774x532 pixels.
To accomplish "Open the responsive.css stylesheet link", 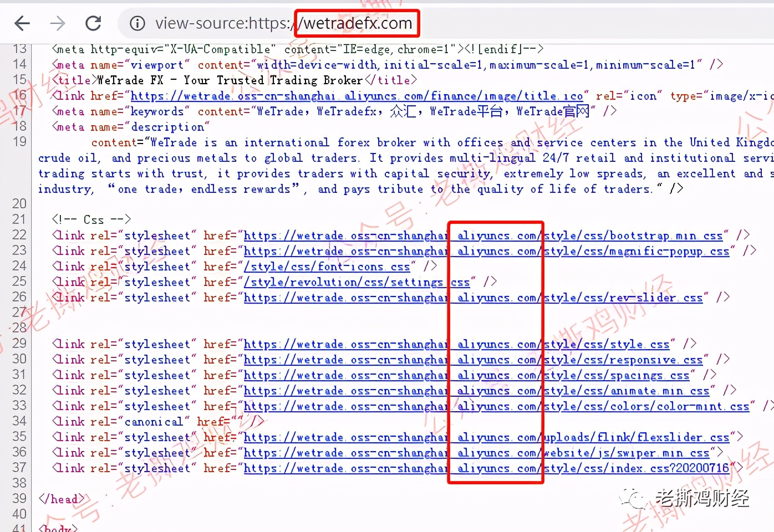I will click(473, 360).
